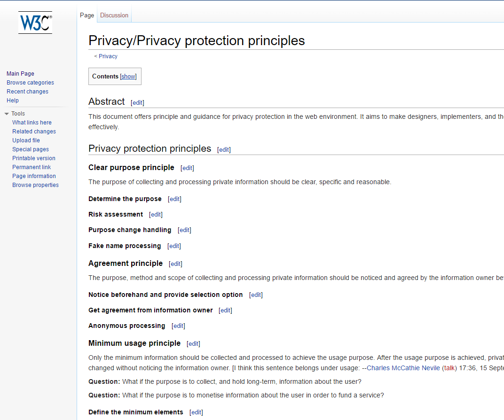Show the Contents table
Image resolution: width=504 pixels, height=420 pixels.
coord(128,77)
